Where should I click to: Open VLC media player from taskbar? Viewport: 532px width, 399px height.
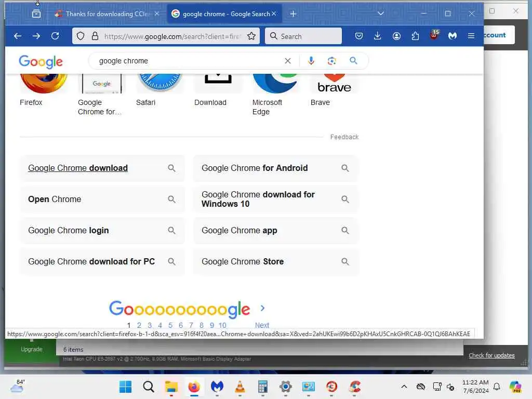pyautogui.click(x=240, y=387)
